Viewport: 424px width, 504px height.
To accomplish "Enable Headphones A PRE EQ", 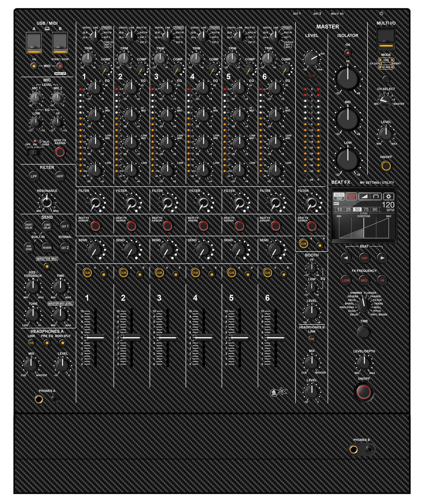I will click(x=47, y=343).
